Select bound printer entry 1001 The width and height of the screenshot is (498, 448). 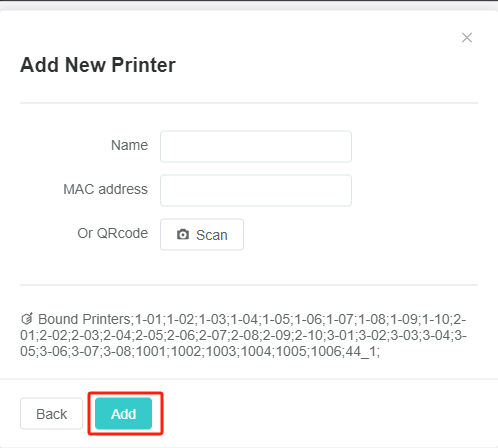tap(152, 351)
